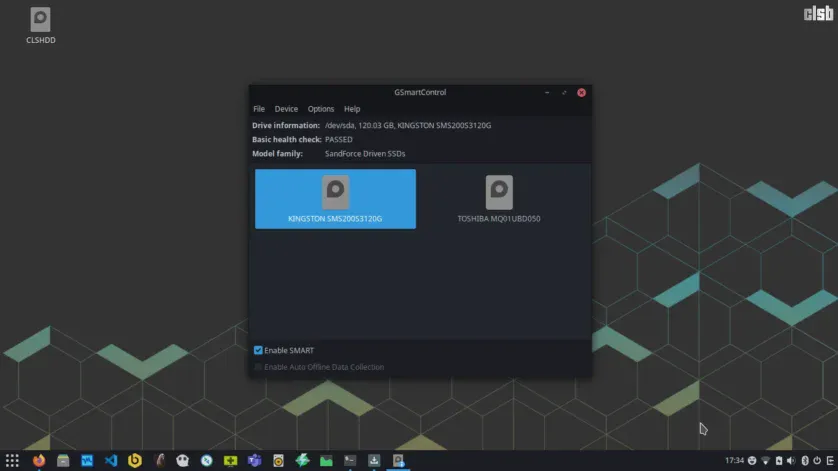Launch Firefox from the taskbar
The image size is (838, 471).
39,461
